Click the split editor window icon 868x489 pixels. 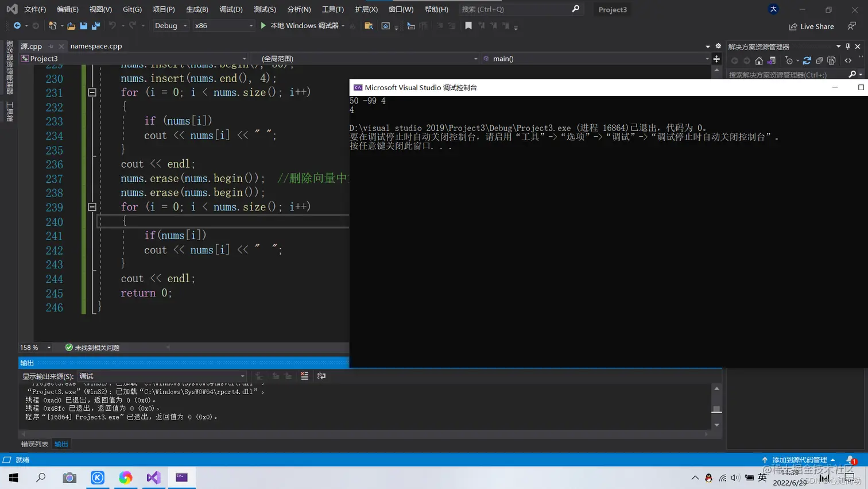click(x=716, y=59)
